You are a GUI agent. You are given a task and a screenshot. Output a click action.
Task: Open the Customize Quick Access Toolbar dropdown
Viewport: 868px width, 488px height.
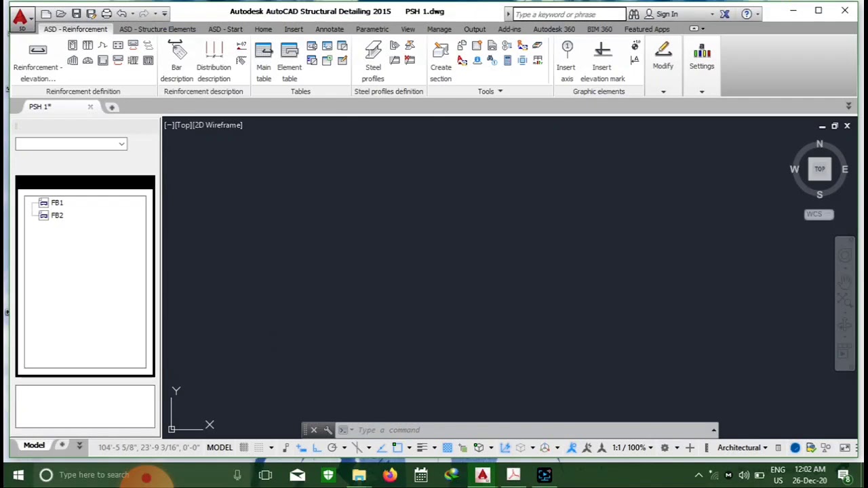pos(165,14)
